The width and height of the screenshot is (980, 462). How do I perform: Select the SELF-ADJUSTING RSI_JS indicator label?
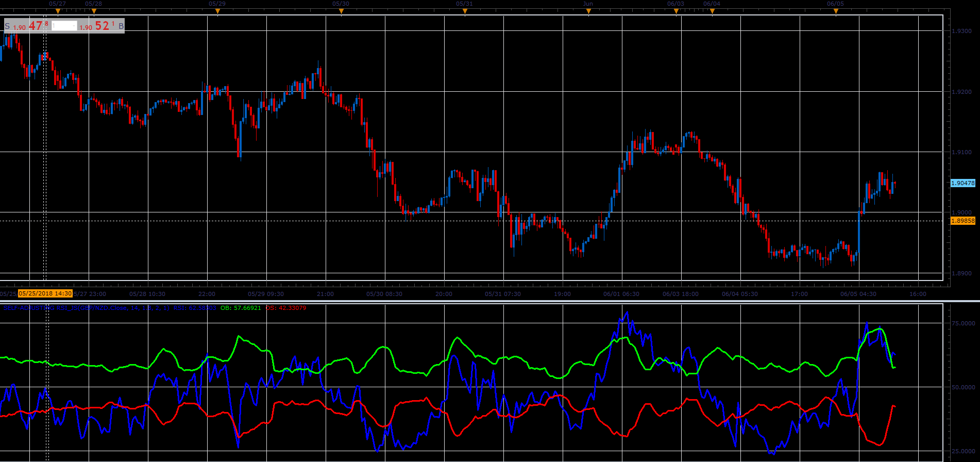pyautogui.click(x=86, y=308)
